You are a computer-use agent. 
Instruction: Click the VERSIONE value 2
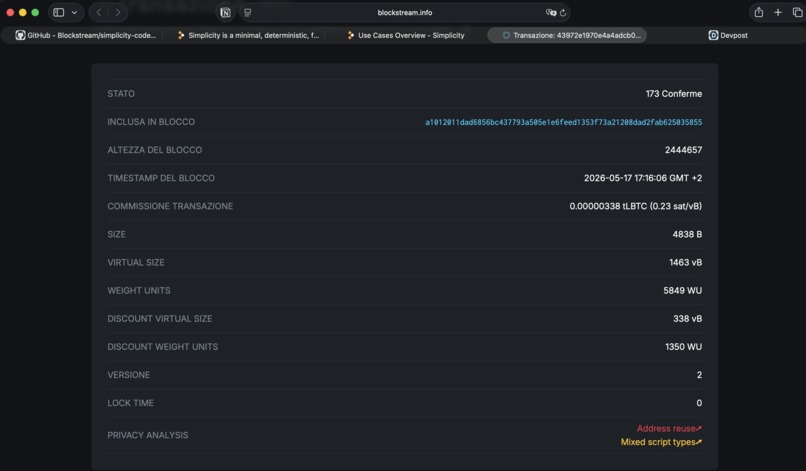[x=699, y=375]
